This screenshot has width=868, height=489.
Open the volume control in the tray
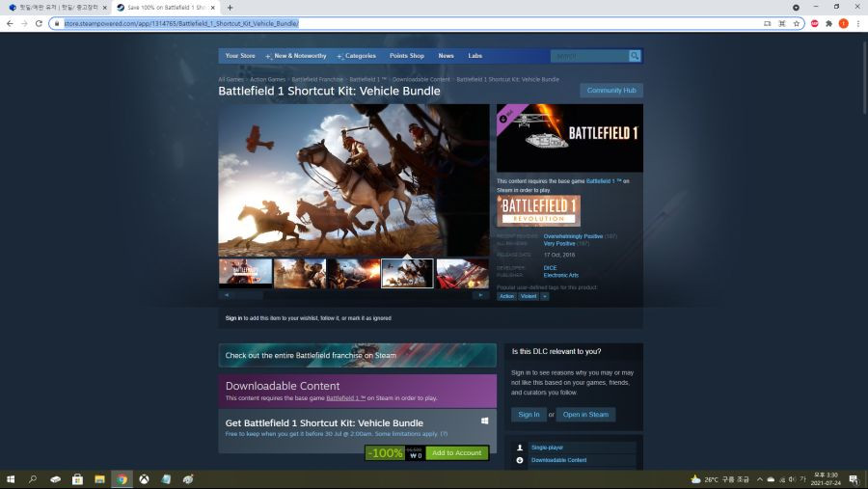[792, 479]
